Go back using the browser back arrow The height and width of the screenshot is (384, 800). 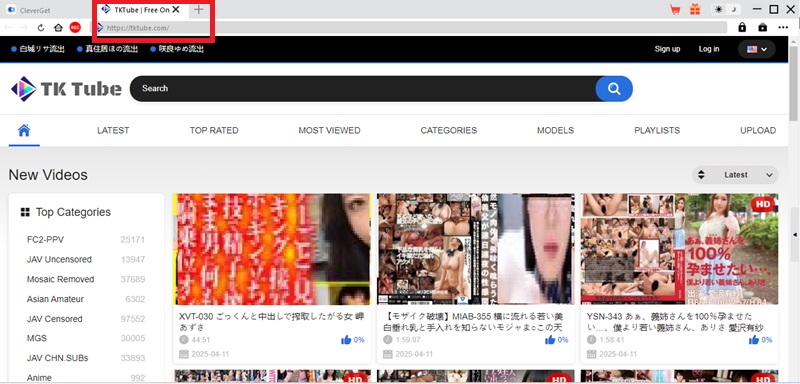tap(8, 28)
